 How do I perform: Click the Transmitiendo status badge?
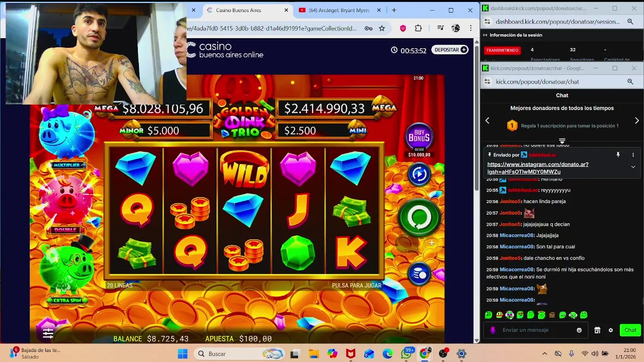tap(502, 50)
